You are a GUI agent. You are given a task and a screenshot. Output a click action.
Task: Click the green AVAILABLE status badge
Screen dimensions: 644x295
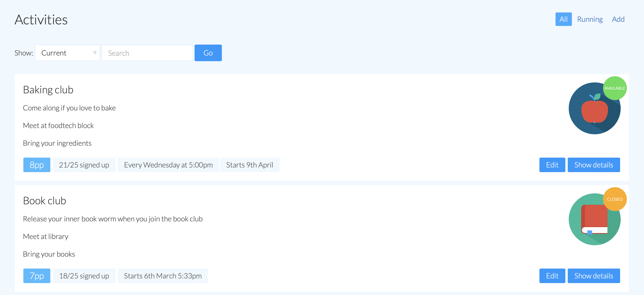[615, 88]
